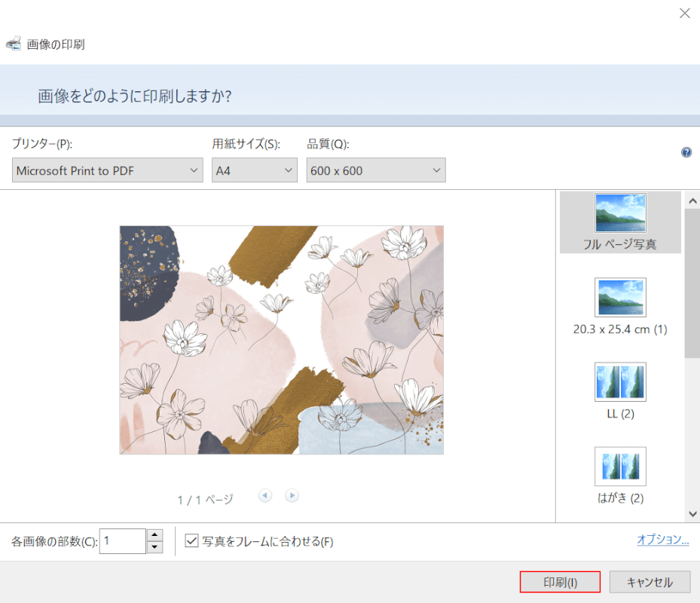The image size is (700, 603).
Task: Open the プリンター dropdown Microsoft Print to PDF
Action: click(108, 170)
